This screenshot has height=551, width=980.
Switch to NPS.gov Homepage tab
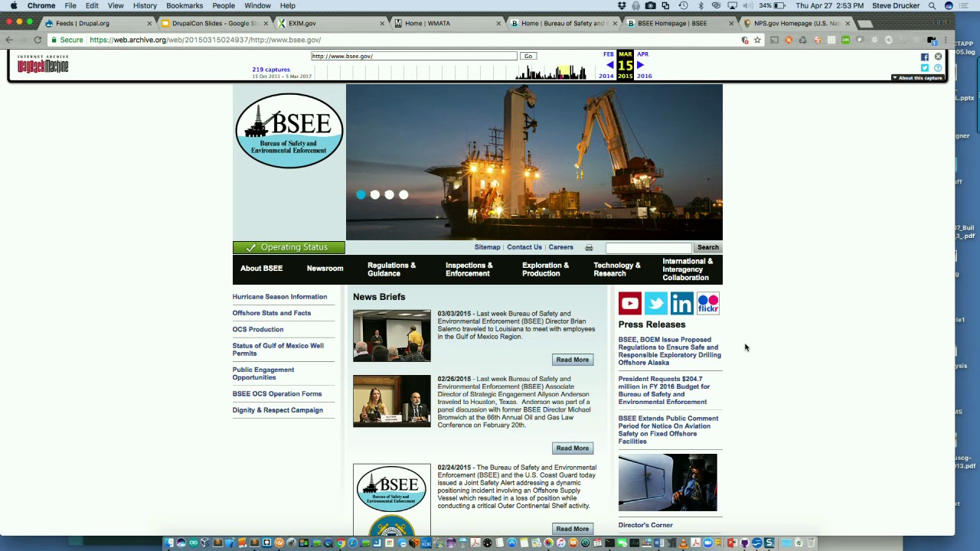[x=796, y=23]
